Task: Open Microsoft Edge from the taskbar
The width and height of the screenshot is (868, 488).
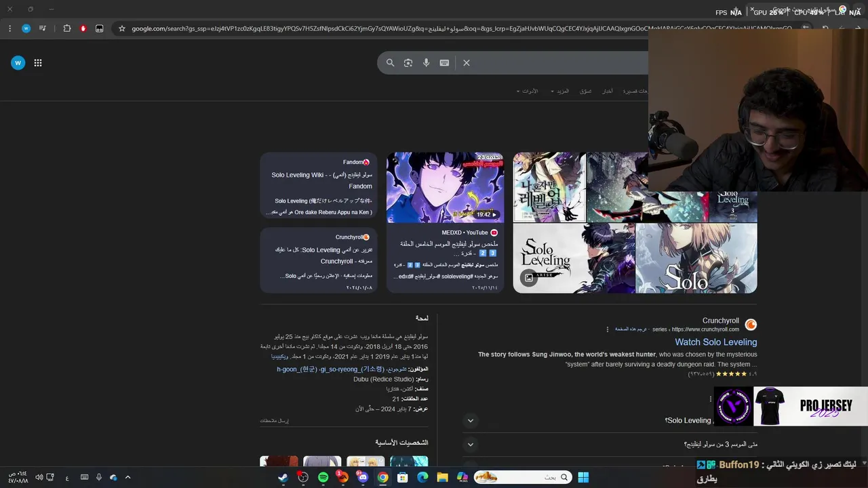Action: 422,477
